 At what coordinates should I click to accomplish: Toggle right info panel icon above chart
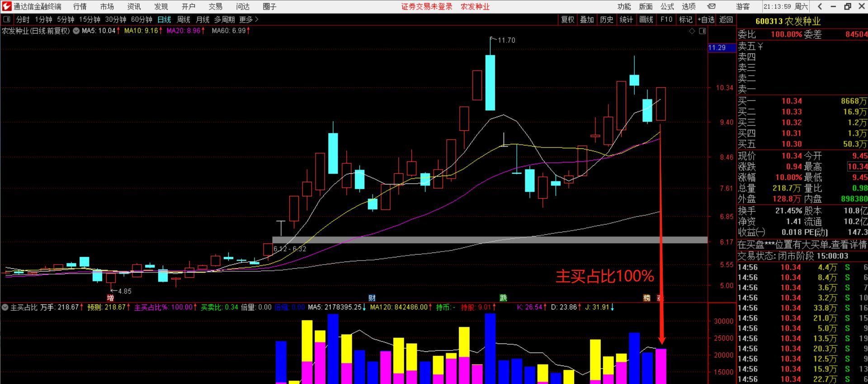(703, 31)
